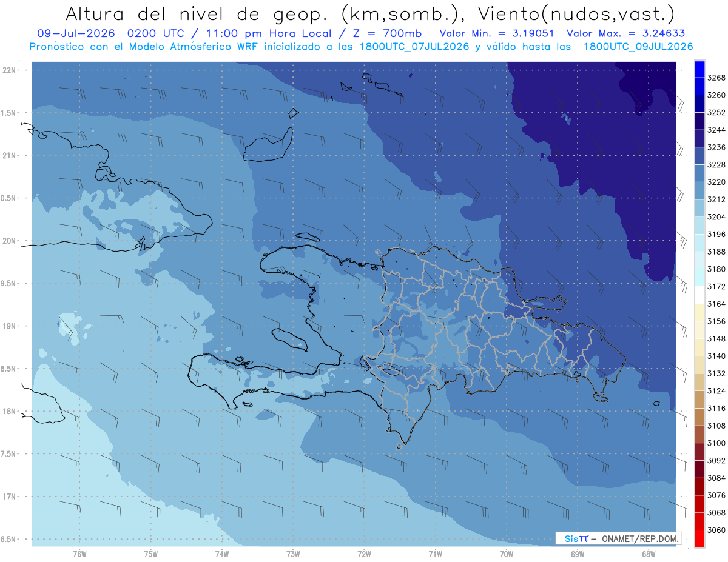Image resolution: width=728 pixels, height=562 pixels.
Task: Click 'Valor Min. = 3.19051' text
Action: coord(497,33)
